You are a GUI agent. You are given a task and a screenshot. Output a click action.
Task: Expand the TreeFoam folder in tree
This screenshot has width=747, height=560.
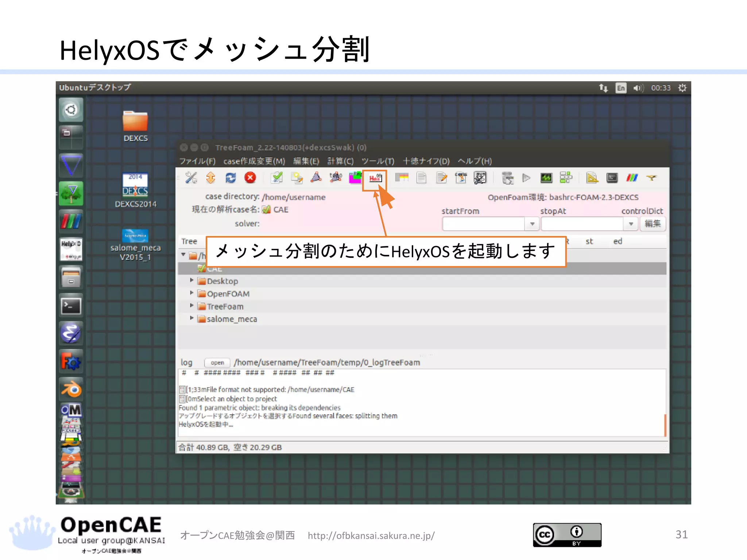click(x=191, y=306)
